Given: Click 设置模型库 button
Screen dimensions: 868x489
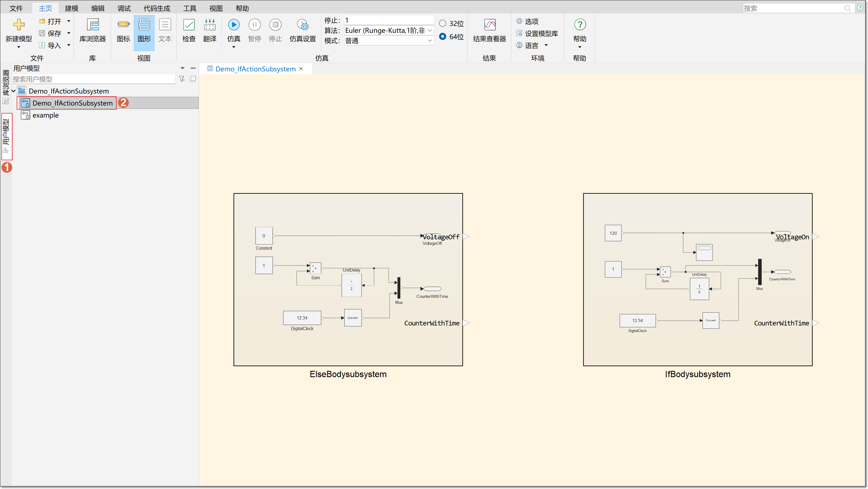Looking at the screenshot, I should pyautogui.click(x=541, y=33).
